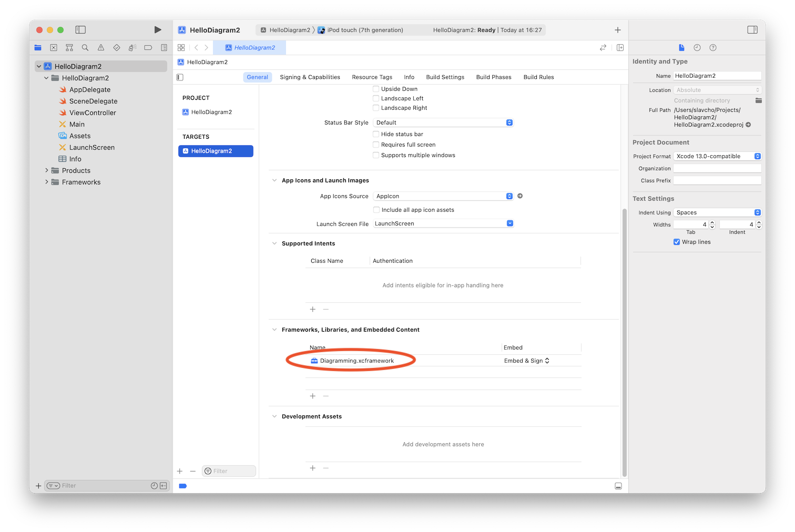Switch to Signing & Capabilities tab

(x=310, y=77)
